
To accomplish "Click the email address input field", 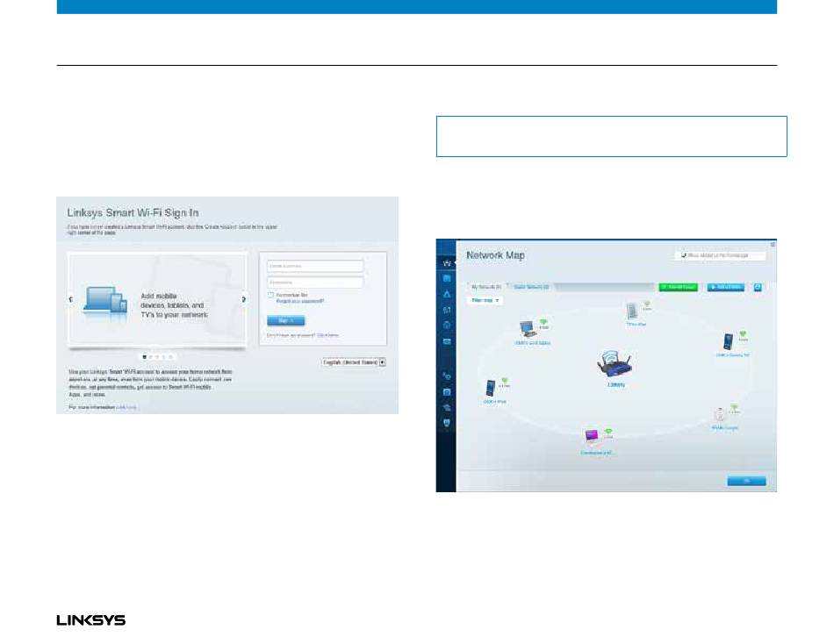I will (315, 266).
